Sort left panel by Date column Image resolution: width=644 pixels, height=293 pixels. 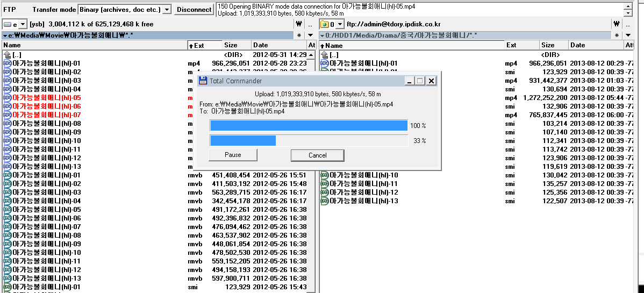pos(278,45)
